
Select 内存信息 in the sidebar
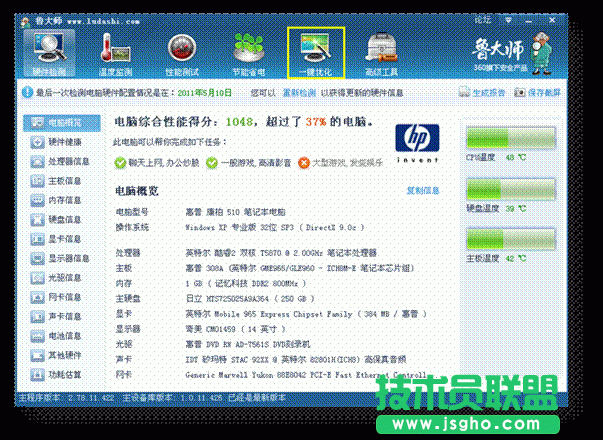click(x=57, y=200)
